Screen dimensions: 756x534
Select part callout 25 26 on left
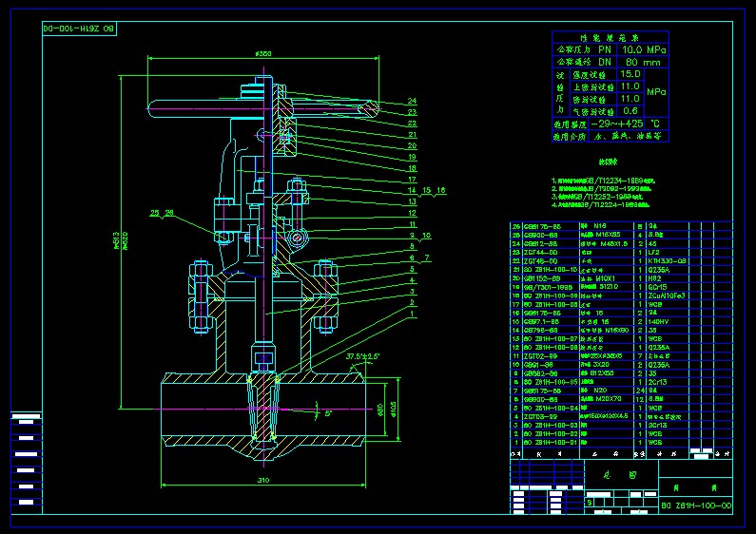163,212
